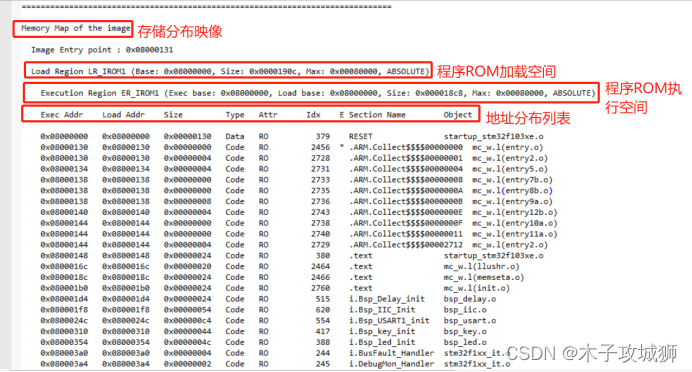Click the "Load Region LR_IROM1" line
Viewport: 692px width, 372px height.
[x=229, y=71]
